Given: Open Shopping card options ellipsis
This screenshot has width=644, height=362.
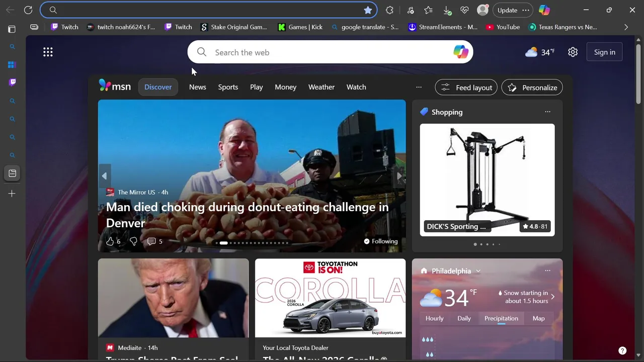Looking at the screenshot, I should (547, 112).
